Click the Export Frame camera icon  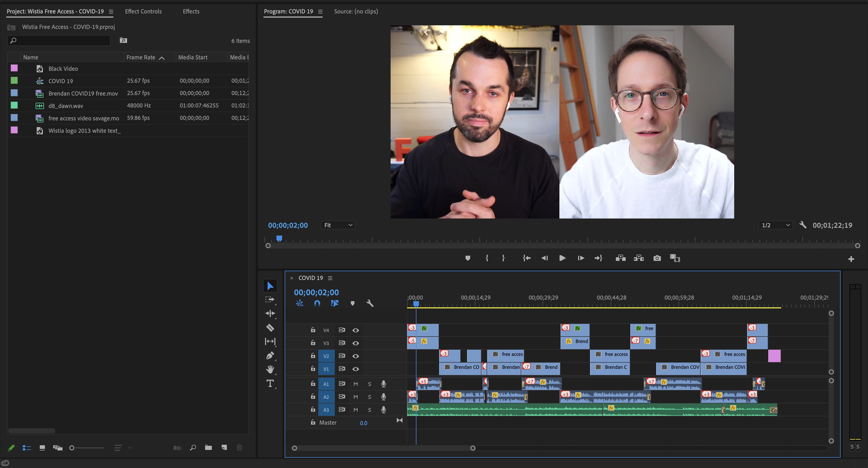pyautogui.click(x=657, y=258)
